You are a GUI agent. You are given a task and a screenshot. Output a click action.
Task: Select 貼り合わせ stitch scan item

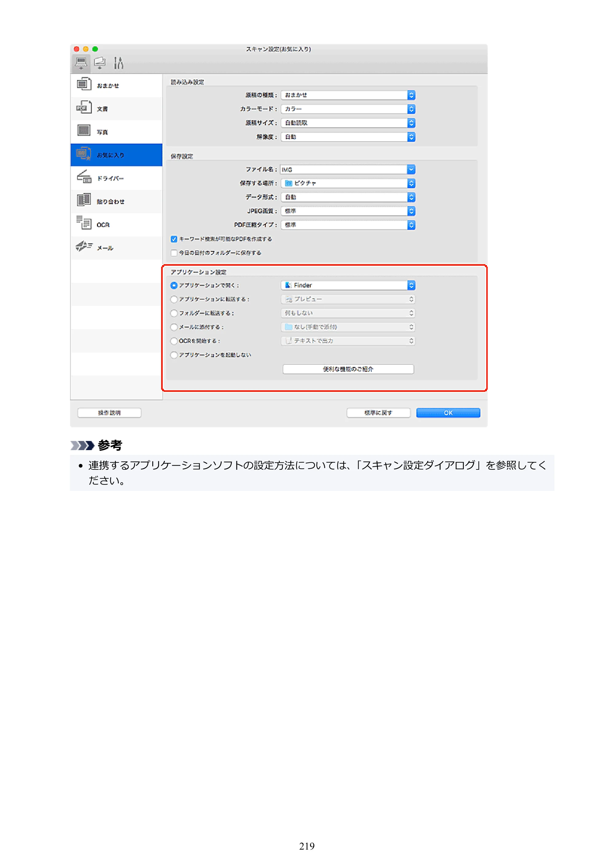(117, 202)
